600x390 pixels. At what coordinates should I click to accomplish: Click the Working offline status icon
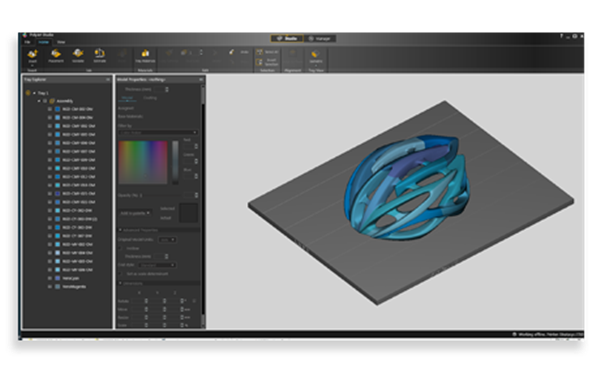click(515, 334)
